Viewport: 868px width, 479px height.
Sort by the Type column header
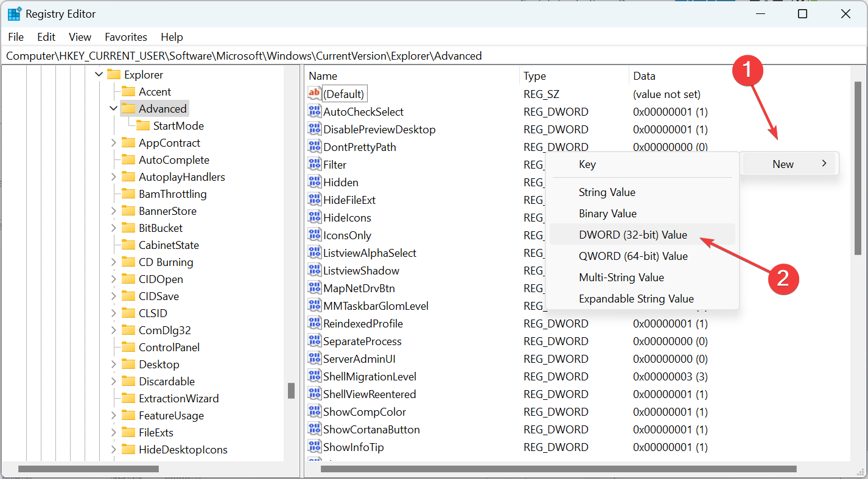pos(574,76)
